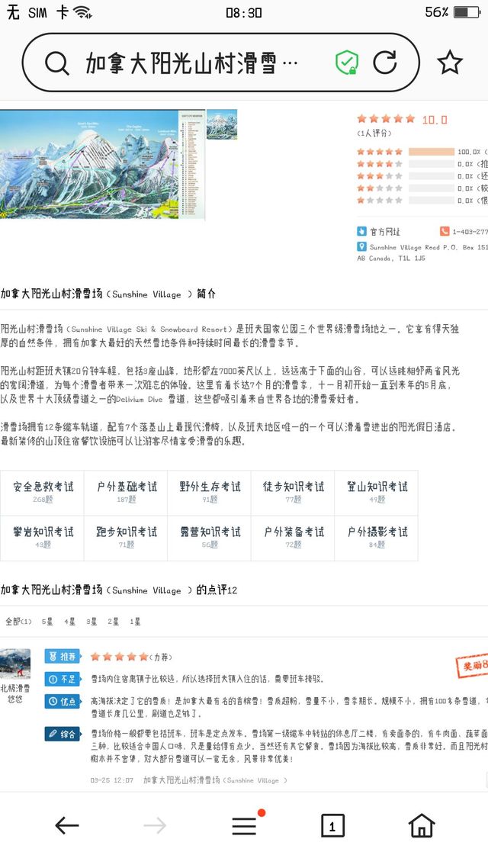Click the orange phone number icon
This screenshot has width=488, height=868.
445,231
